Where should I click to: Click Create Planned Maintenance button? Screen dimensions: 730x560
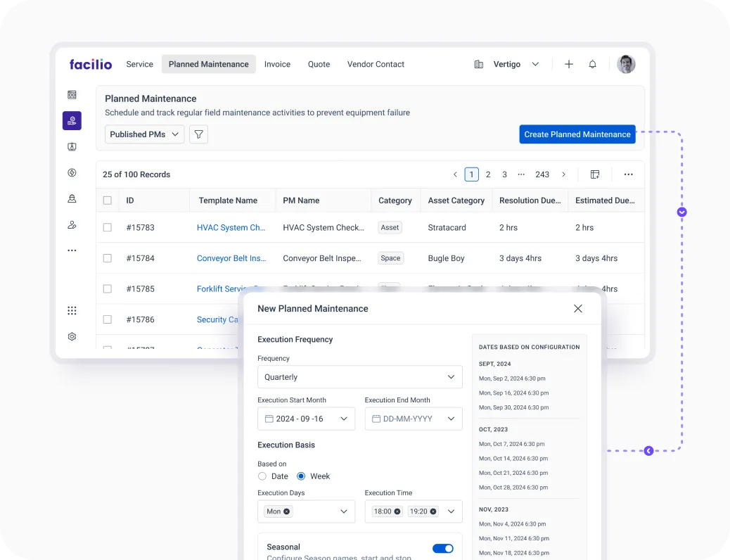click(577, 134)
